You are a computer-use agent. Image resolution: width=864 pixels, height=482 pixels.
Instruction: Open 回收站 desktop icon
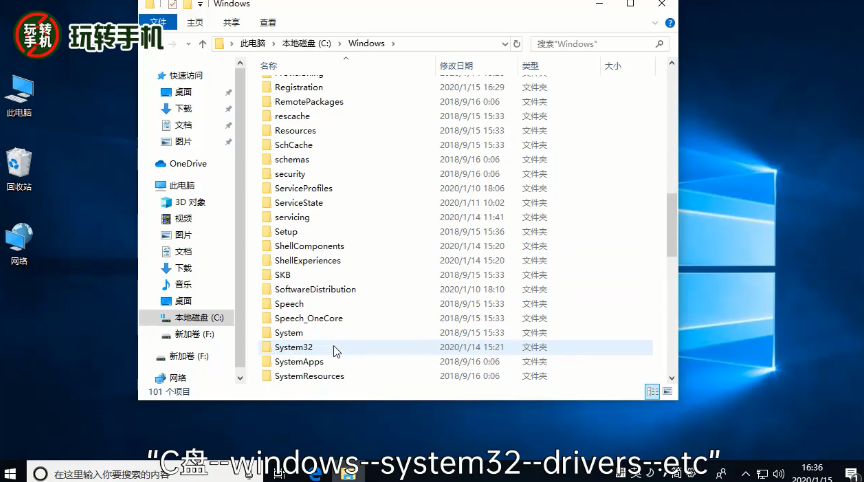[x=19, y=170]
